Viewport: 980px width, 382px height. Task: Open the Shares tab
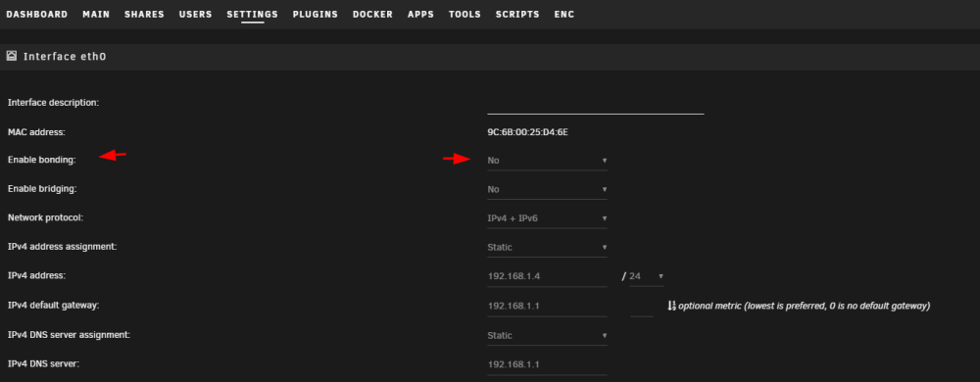144,15
